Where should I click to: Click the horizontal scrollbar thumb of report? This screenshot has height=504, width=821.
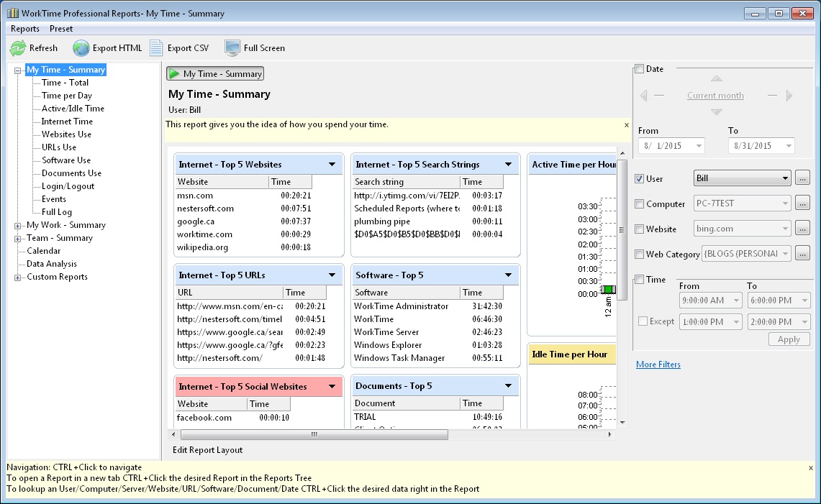click(314, 434)
